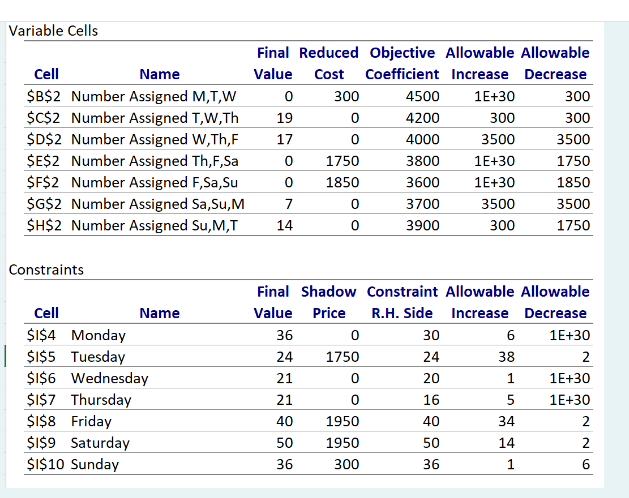Click objective coefficient 3800
629x498 pixels.
point(422,161)
